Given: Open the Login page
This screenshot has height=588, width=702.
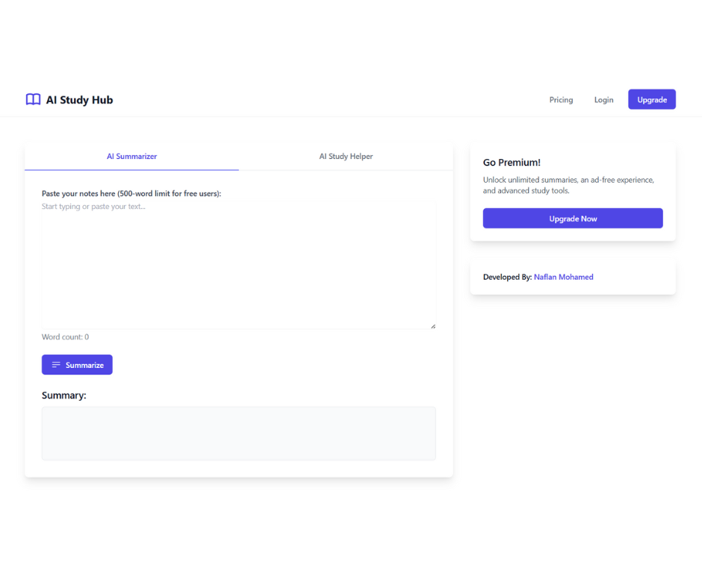Looking at the screenshot, I should tap(603, 99).
